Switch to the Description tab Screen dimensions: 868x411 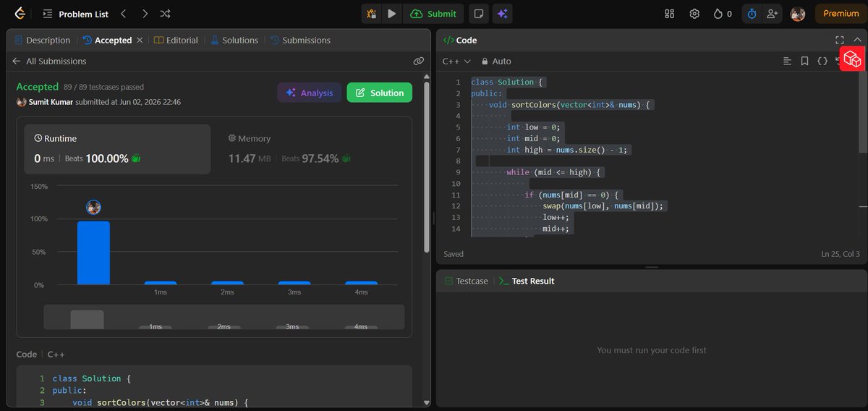point(42,41)
